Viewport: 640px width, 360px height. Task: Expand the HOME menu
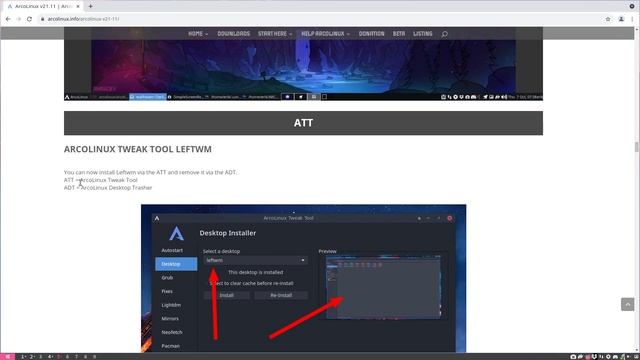coord(198,33)
